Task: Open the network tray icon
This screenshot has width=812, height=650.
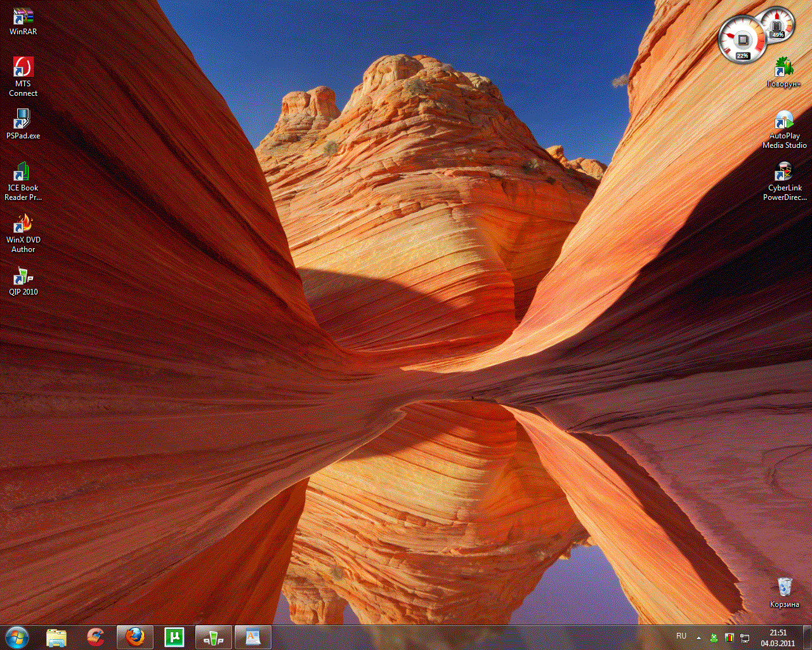Action: 745,637
